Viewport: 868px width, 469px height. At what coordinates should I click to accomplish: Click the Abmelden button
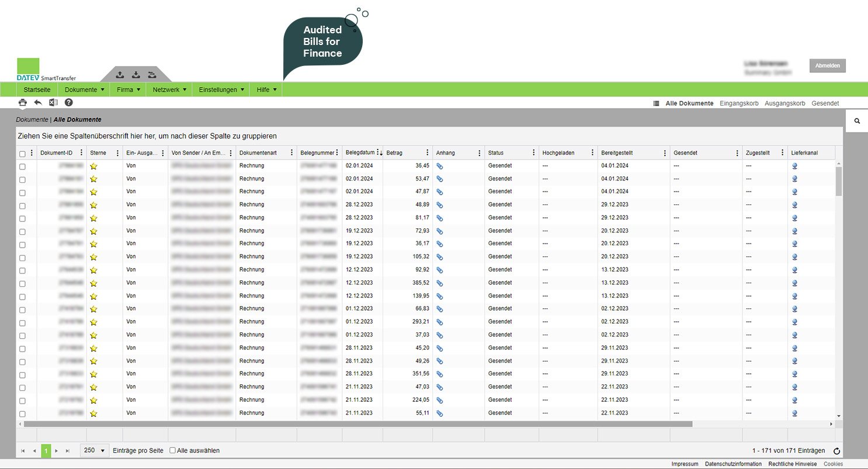[827, 65]
